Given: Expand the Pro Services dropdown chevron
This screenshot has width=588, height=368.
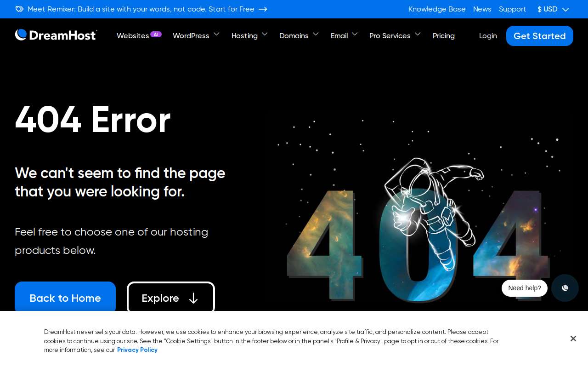Looking at the screenshot, I should (418, 34).
